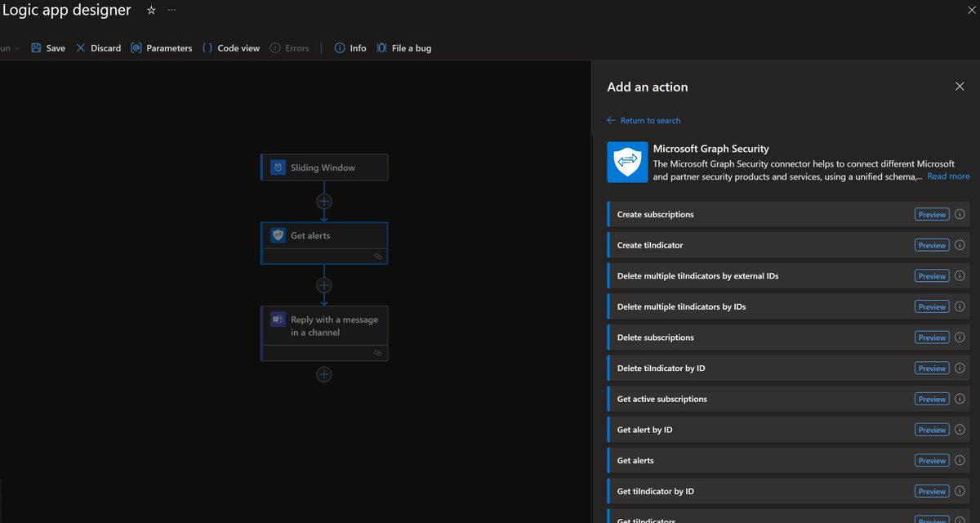The height and width of the screenshot is (523, 980).
Task: Click the Microsoft Graph Security title text
Action: [x=711, y=149]
